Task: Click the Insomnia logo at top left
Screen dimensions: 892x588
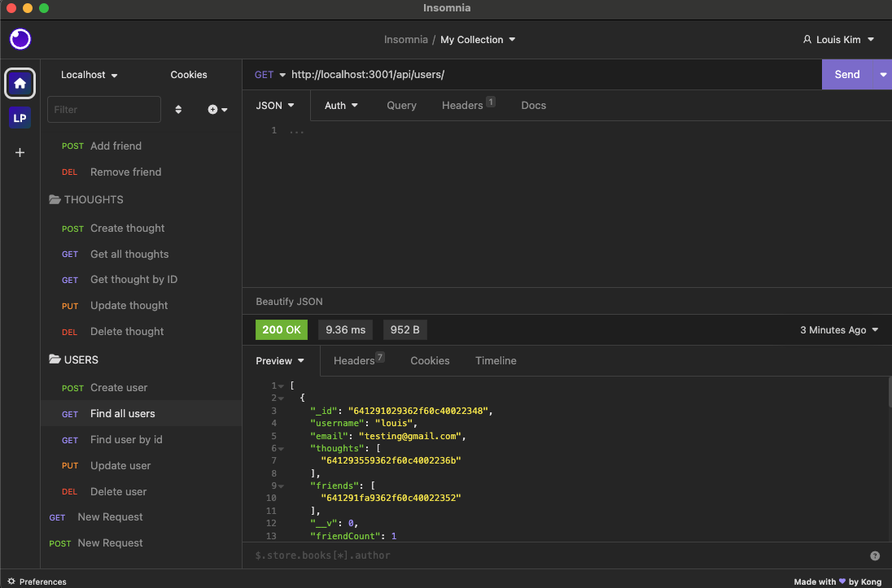Action: [x=20, y=38]
